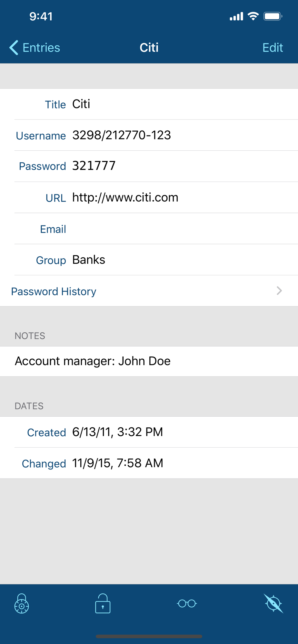The width and height of the screenshot is (298, 644).
Task: Select the password value 321777
Action: tap(94, 166)
